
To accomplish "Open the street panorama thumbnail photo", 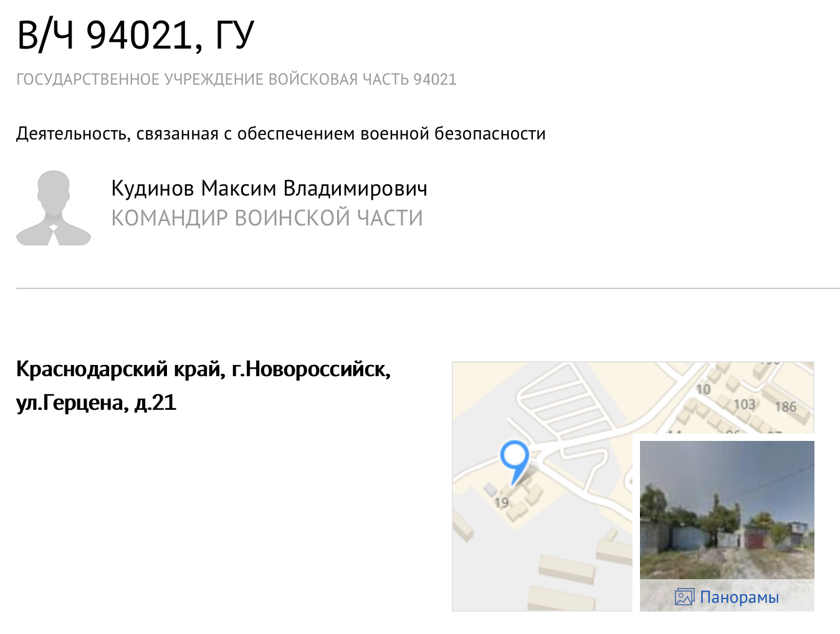I will pos(727,510).
